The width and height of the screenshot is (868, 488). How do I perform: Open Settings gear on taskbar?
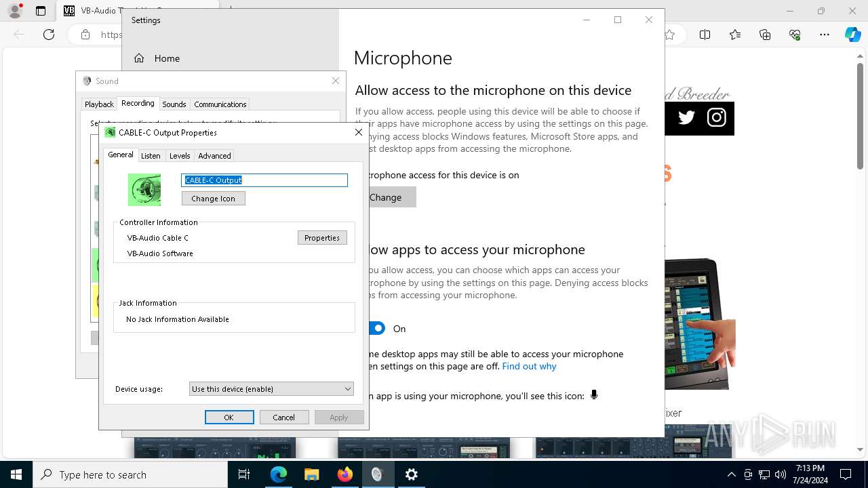tap(411, 474)
